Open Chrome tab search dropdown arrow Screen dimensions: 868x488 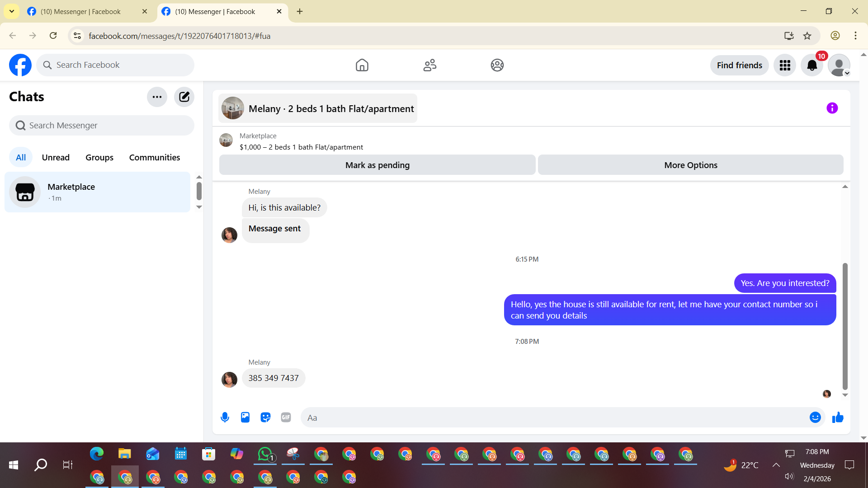[12, 11]
